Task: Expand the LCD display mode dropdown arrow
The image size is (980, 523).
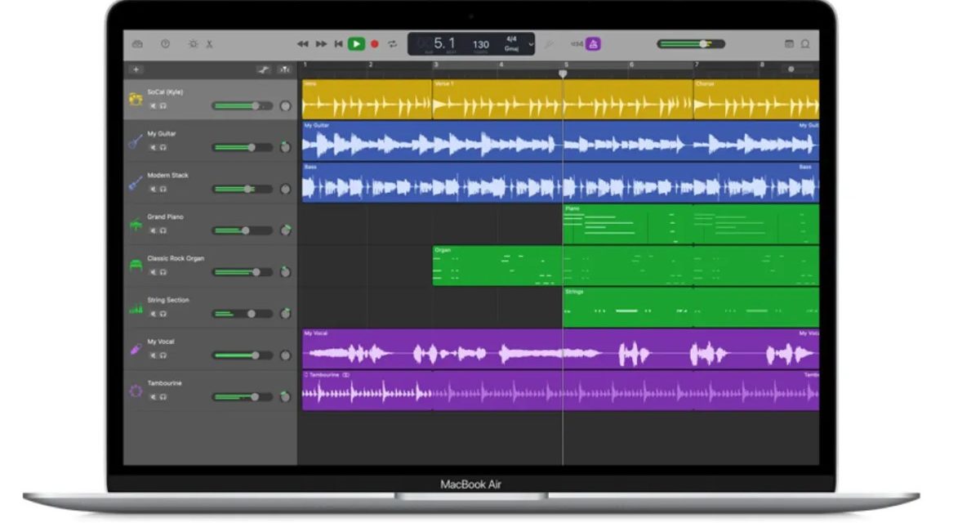Action: [x=531, y=44]
